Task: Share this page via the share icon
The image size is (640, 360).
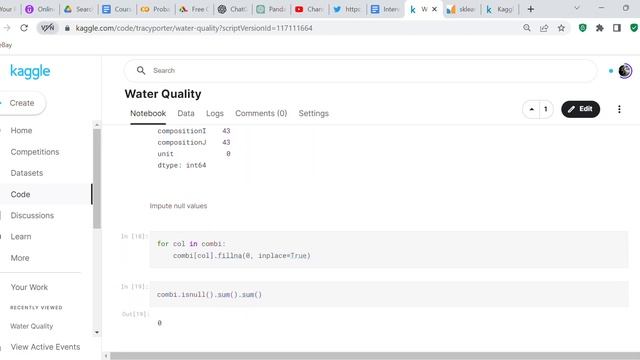Action: coord(544,28)
